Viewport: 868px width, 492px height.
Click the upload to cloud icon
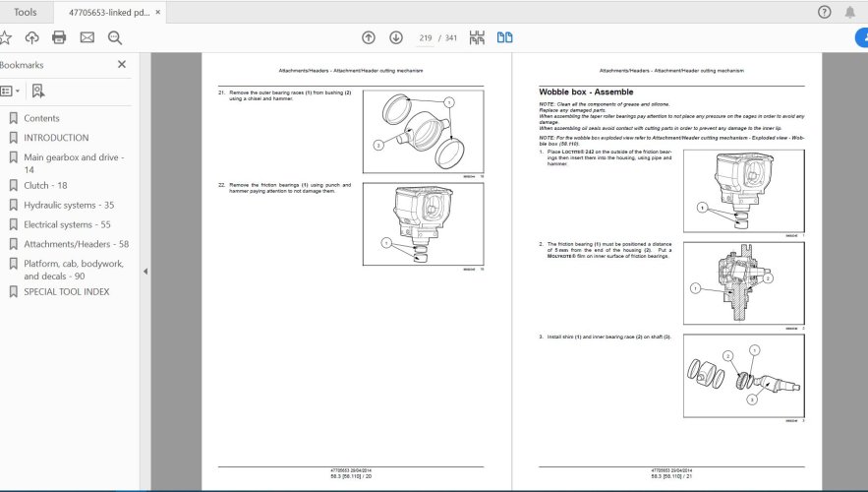click(x=31, y=37)
